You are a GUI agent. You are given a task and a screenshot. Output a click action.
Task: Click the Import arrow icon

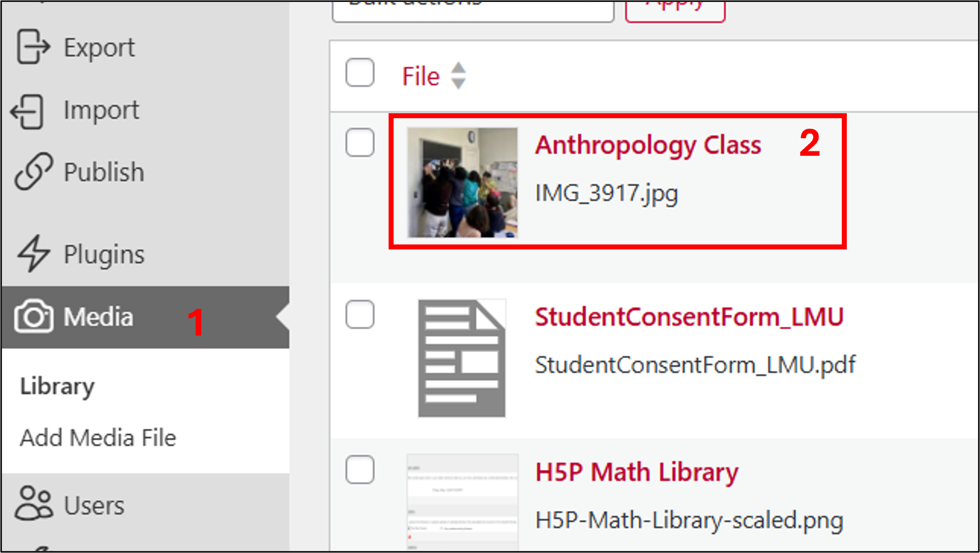click(28, 111)
